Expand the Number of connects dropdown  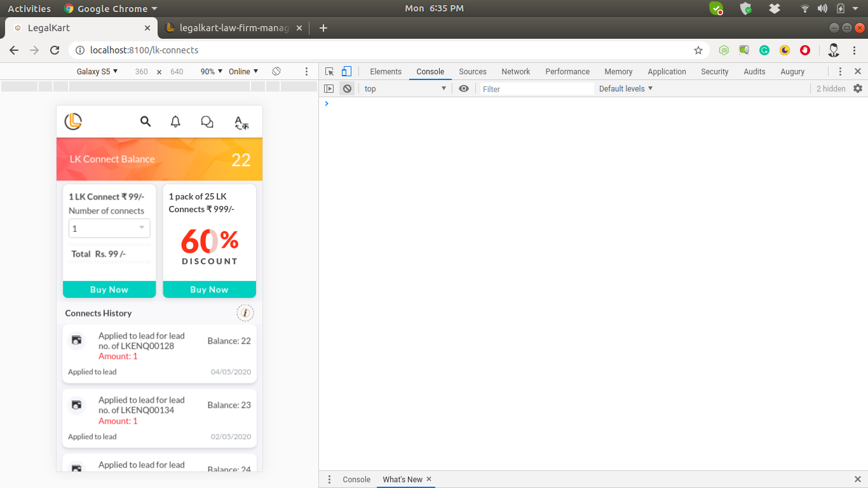pyautogui.click(x=109, y=228)
